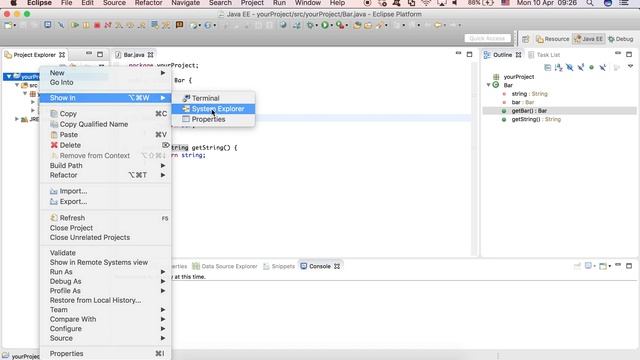This screenshot has height=360, width=640.
Task: Click the New wizard toolbar icon
Action: (8, 25)
